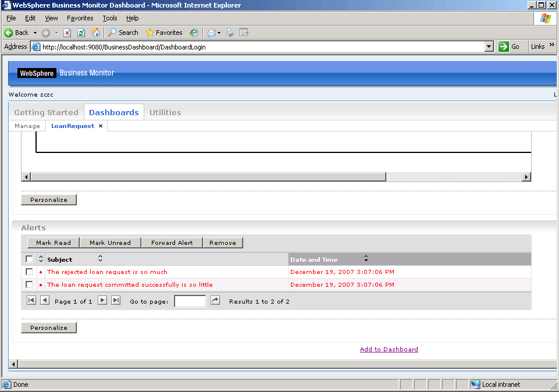559x392 pixels.
Task: Jump to first page of alerts
Action: (31, 301)
